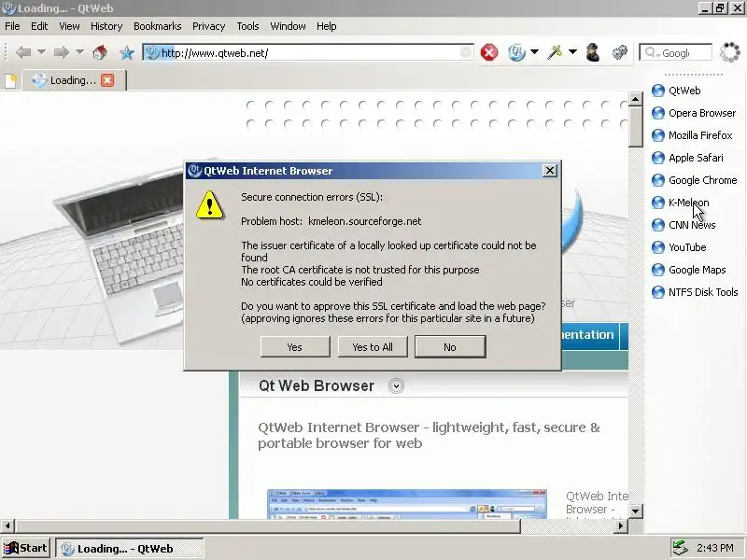Open the Tools menu
Image resolution: width=747 pixels, height=560 pixels.
coord(247,26)
